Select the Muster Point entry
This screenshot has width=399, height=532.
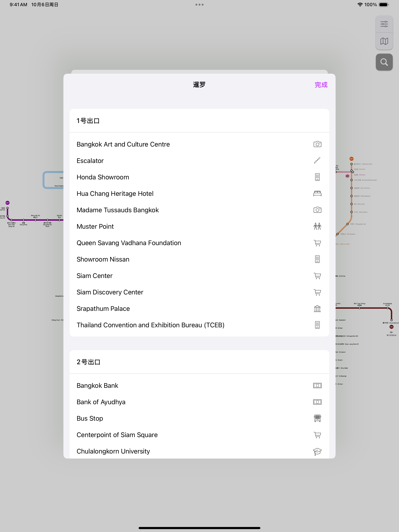click(199, 226)
